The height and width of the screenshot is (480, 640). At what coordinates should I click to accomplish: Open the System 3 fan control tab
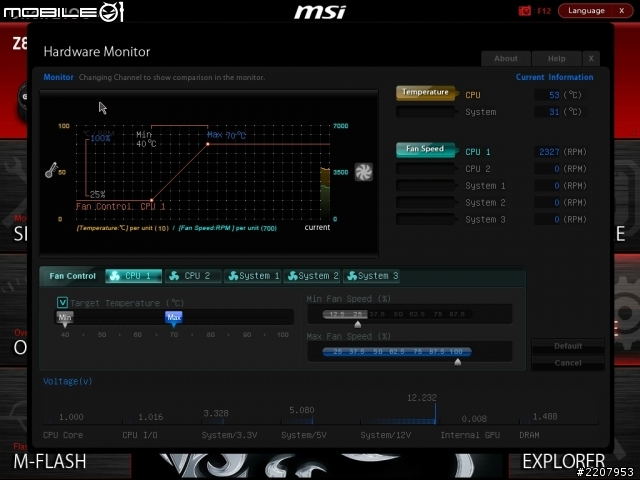372,276
